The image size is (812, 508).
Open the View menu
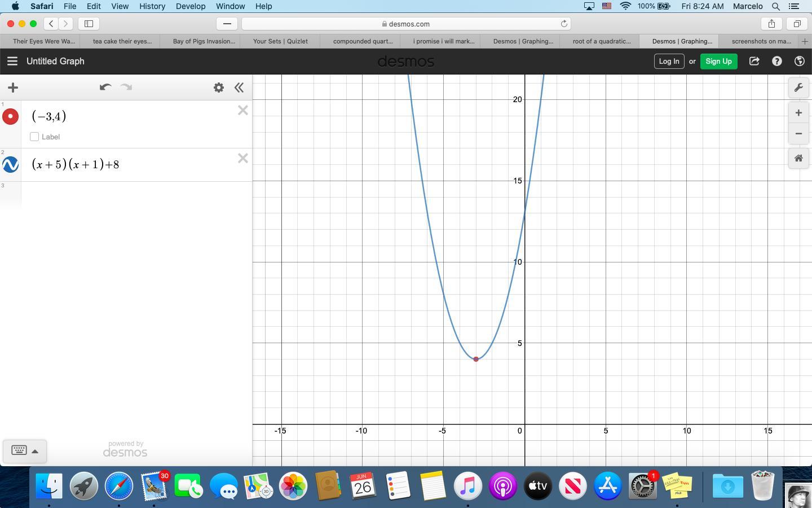(120, 6)
